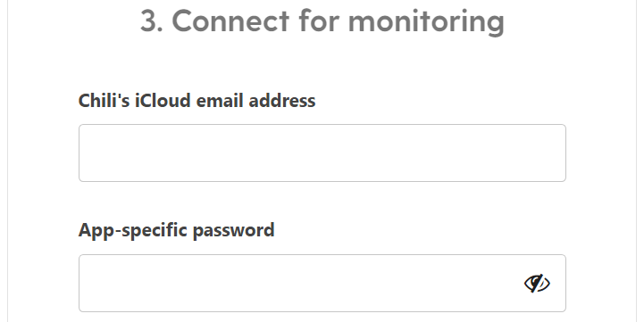Image resolution: width=644 pixels, height=322 pixels.
Task: Show the app-specific password with eye icon
Action: click(537, 283)
